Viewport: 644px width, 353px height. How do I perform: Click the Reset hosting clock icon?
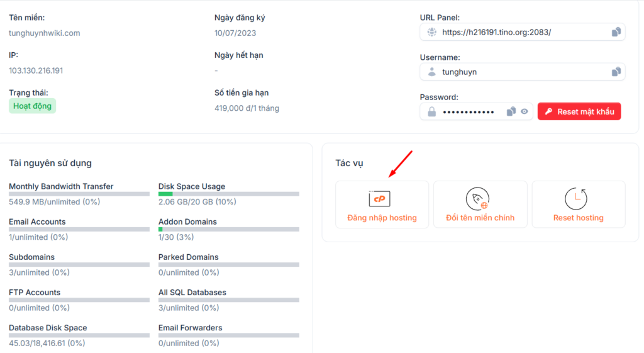[575, 199]
